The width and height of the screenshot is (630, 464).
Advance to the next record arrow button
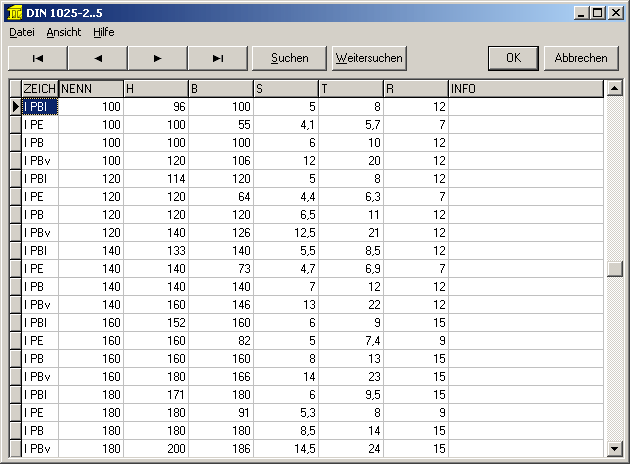[158, 58]
